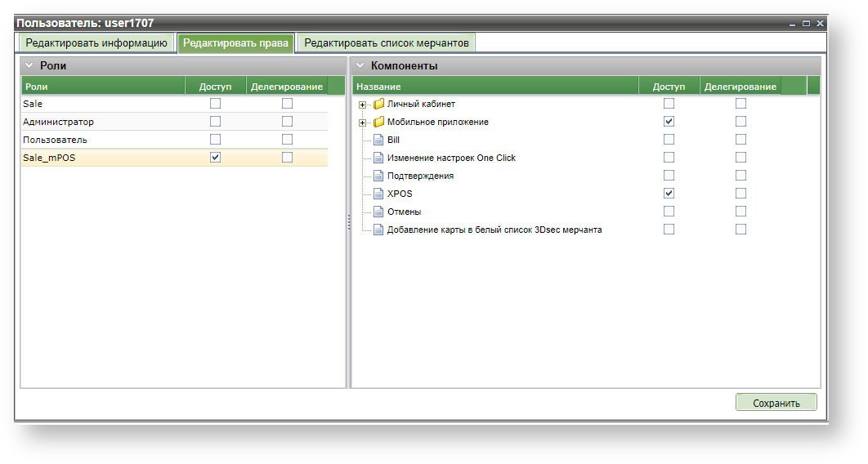Click the Мобильное приложение folder icon
Screen dimensions: 868x464
click(x=378, y=123)
